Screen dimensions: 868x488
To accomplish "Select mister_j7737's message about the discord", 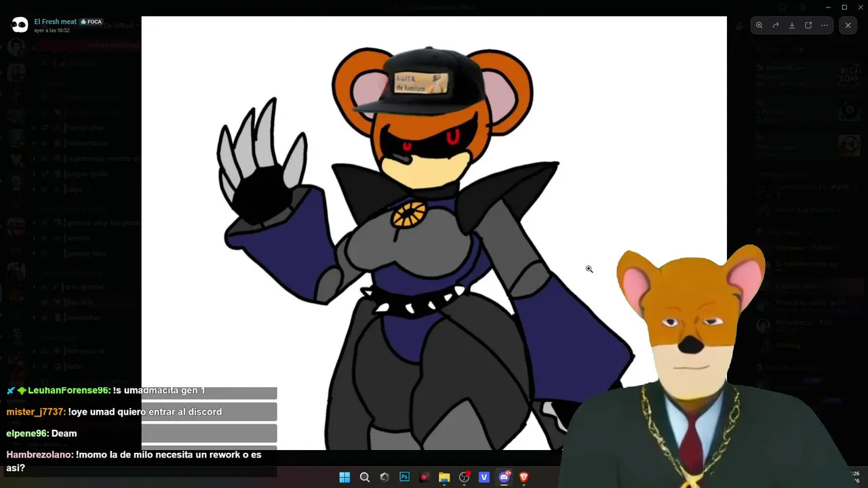I will point(114,412).
